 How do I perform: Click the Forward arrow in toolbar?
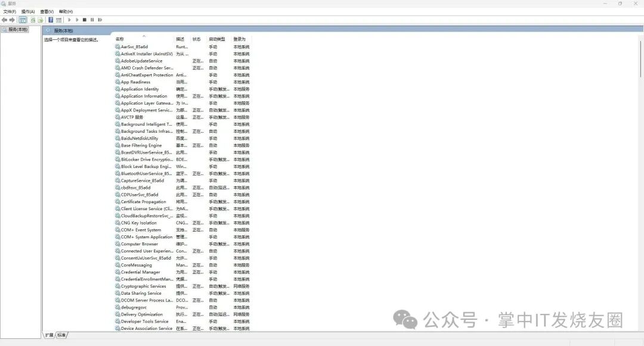click(x=12, y=20)
